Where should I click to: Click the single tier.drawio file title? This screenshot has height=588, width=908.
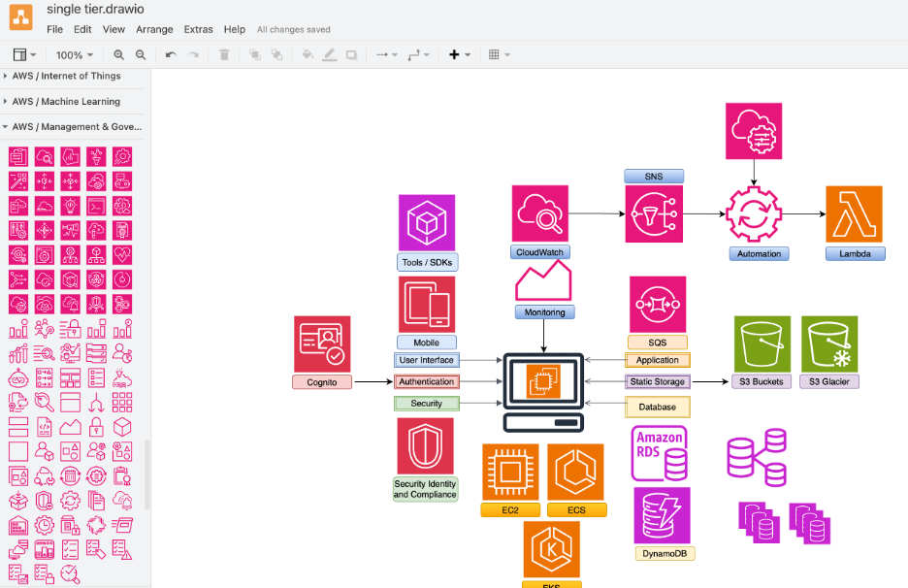click(95, 10)
